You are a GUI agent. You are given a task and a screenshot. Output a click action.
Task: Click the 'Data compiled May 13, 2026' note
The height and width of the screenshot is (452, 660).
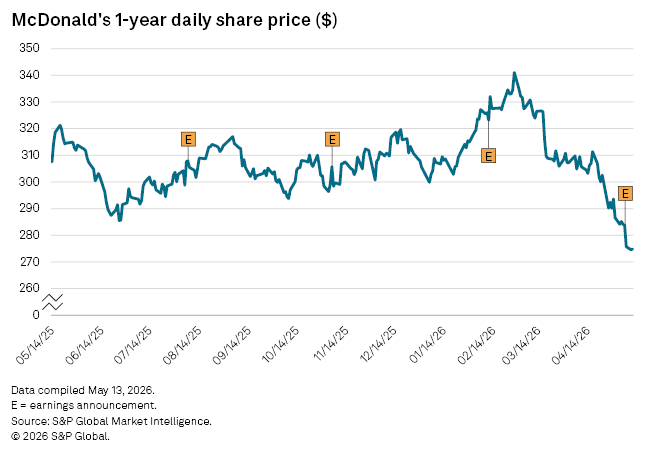pyautogui.click(x=83, y=390)
